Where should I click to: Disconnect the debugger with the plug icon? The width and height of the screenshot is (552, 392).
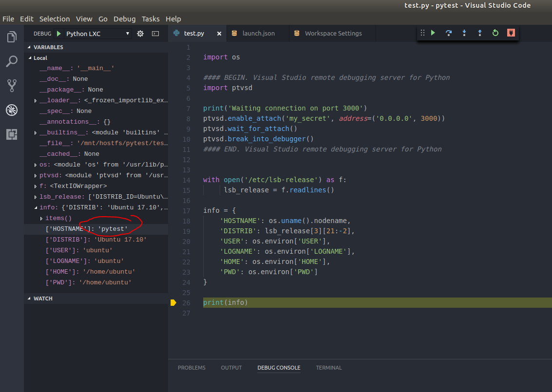511,33
